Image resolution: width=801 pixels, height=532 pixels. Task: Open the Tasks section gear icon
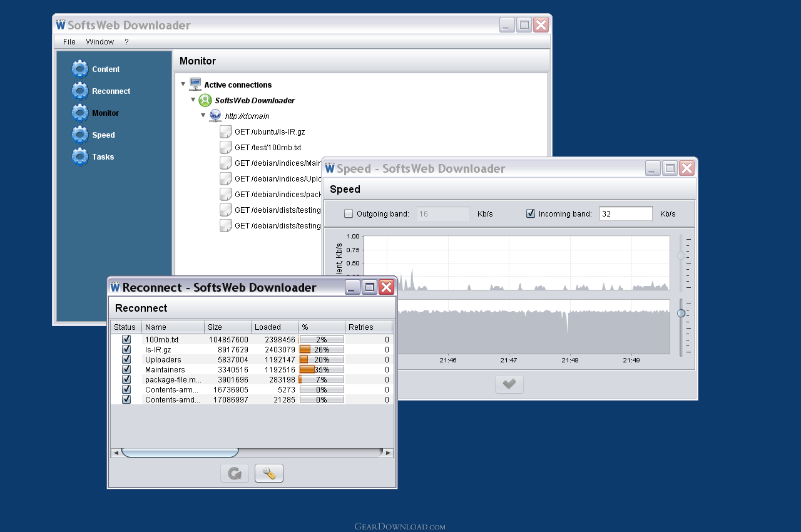tap(80, 156)
